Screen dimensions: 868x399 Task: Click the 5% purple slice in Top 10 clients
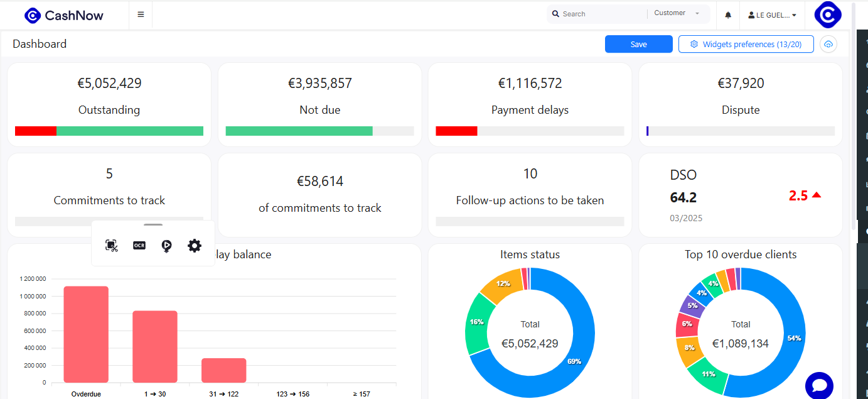pyautogui.click(x=692, y=305)
